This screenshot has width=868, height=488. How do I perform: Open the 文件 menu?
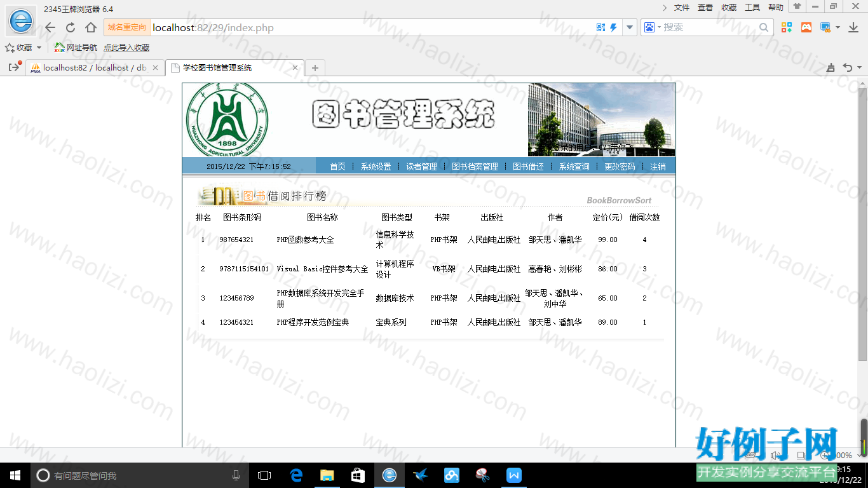coord(682,8)
